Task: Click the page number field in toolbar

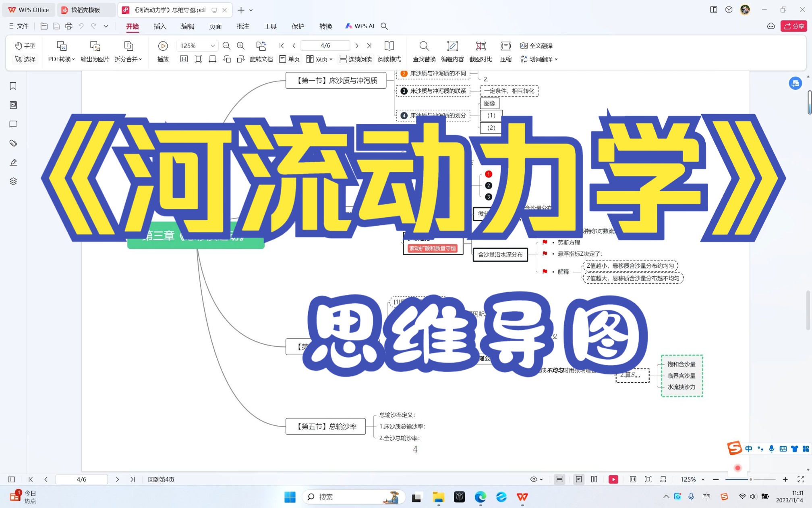Action: (x=325, y=46)
